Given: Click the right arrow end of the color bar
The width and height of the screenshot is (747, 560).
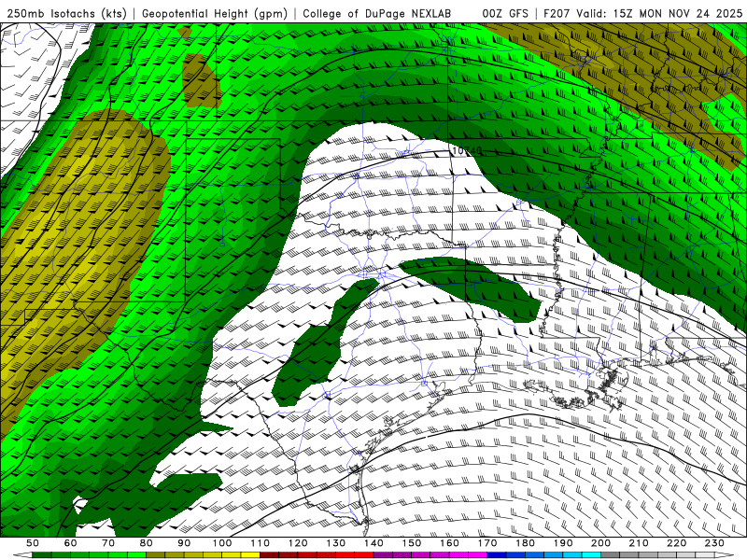Looking at the screenshot, I should [x=725, y=554].
